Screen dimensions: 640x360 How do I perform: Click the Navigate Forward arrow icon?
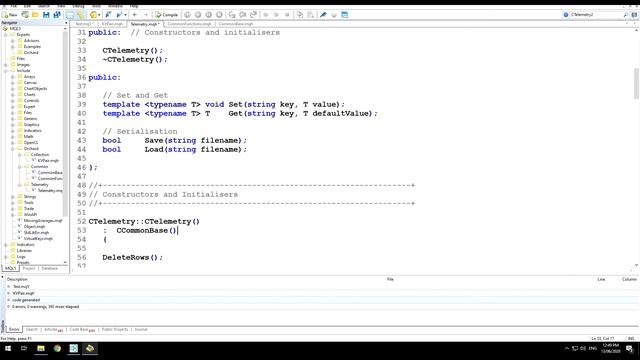[145, 15]
